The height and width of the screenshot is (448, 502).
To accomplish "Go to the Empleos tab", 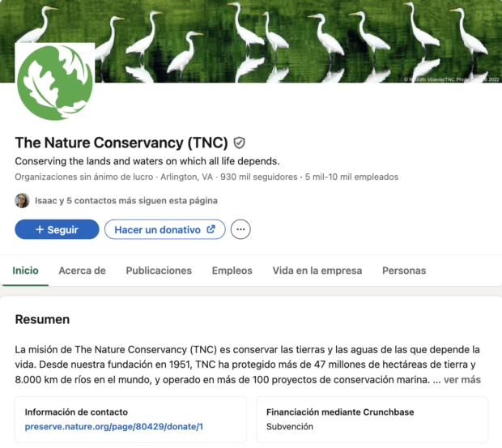I will coord(232,271).
